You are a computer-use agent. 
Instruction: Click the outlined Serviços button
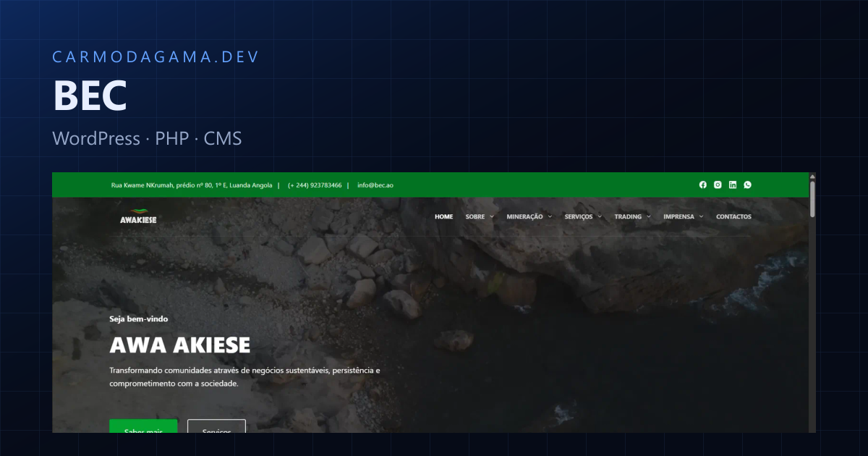click(216, 426)
